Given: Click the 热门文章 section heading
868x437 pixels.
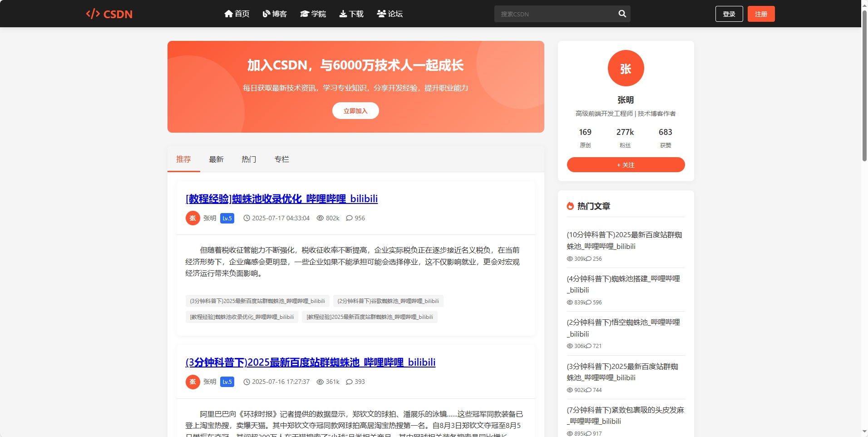Looking at the screenshot, I should coord(594,206).
